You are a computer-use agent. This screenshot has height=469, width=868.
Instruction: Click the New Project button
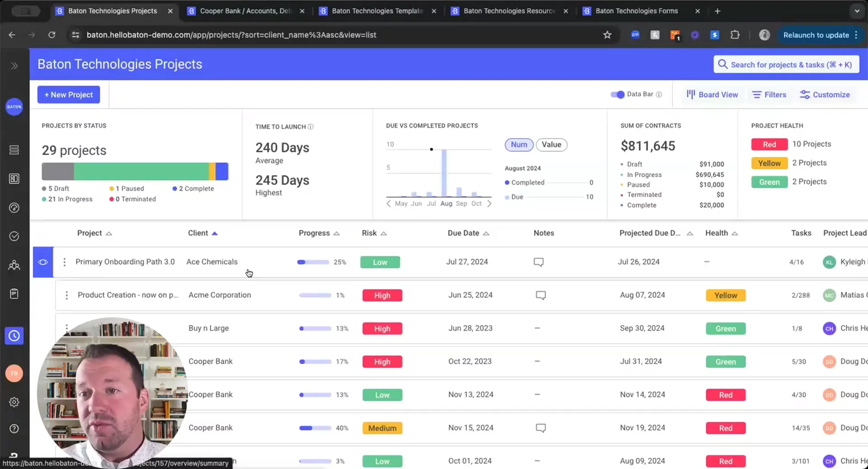tap(69, 94)
